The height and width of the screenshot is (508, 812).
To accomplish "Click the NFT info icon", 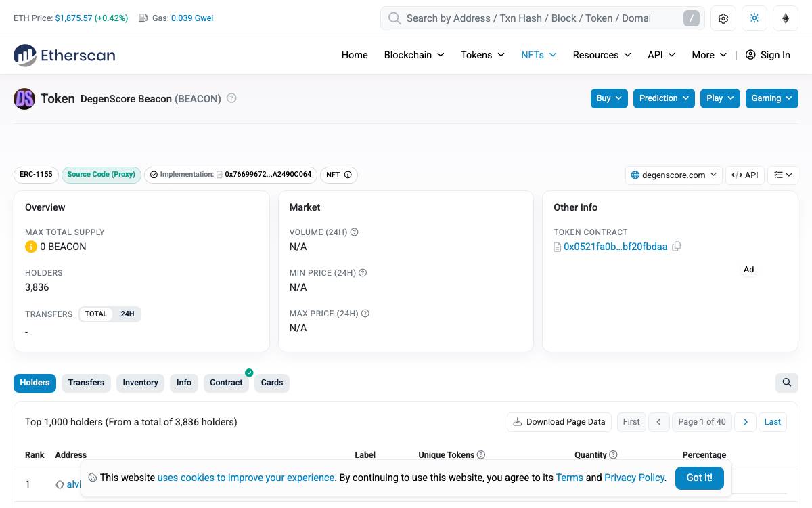I will tap(348, 175).
